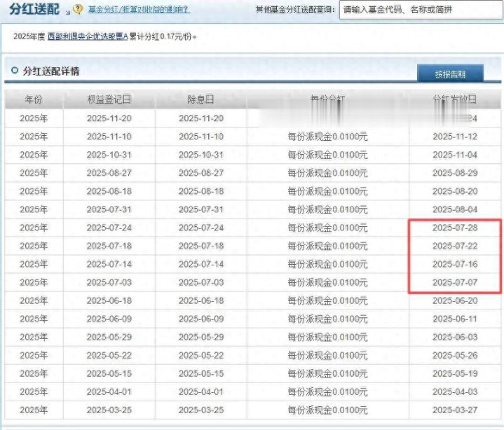Select record date 2025-11-10
The height and width of the screenshot is (430, 504).
pos(109,137)
